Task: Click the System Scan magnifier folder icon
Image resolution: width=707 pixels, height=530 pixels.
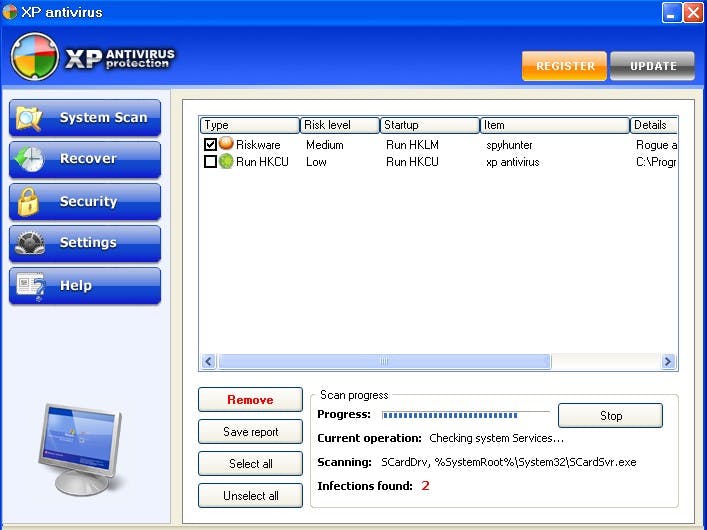Action: (29, 118)
